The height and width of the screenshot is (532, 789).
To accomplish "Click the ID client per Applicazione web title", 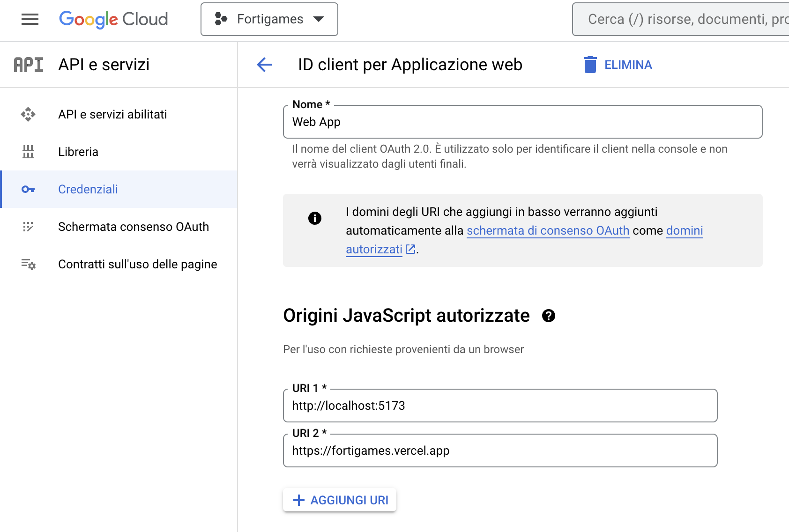I will (x=410, y=65).
